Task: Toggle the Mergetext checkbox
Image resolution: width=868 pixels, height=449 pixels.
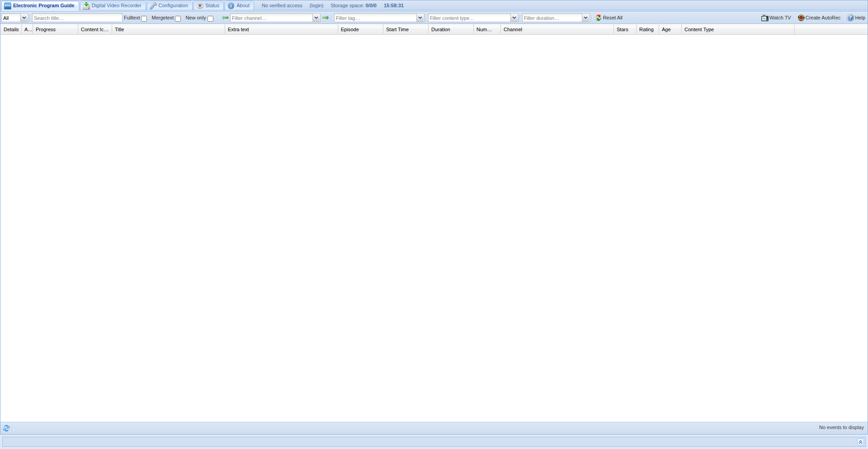Action: point(178,19)
